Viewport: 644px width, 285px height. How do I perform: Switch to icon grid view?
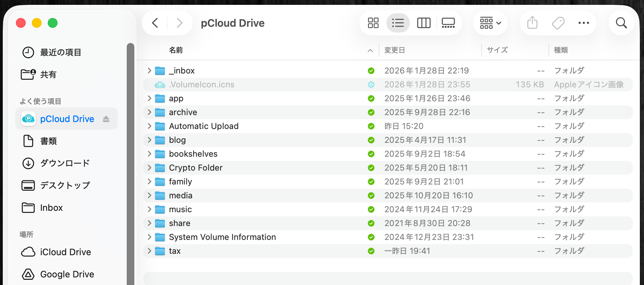click(373, 23)
